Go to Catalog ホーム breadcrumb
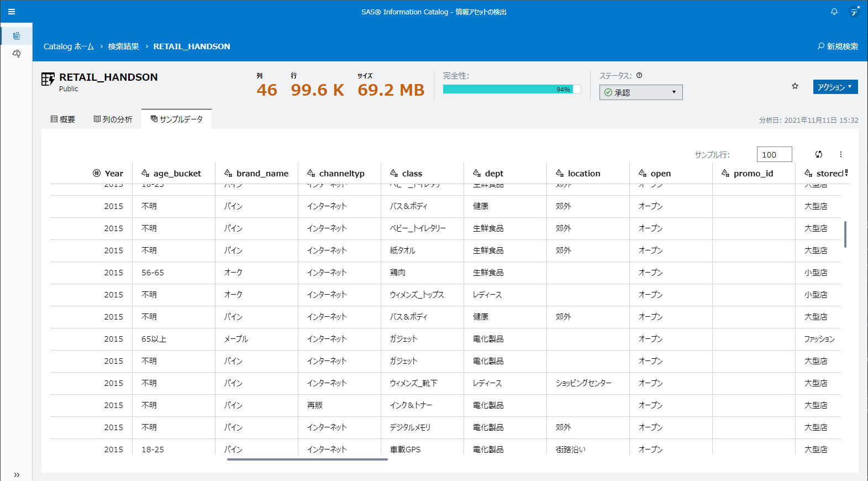 [x=69, y=46]
